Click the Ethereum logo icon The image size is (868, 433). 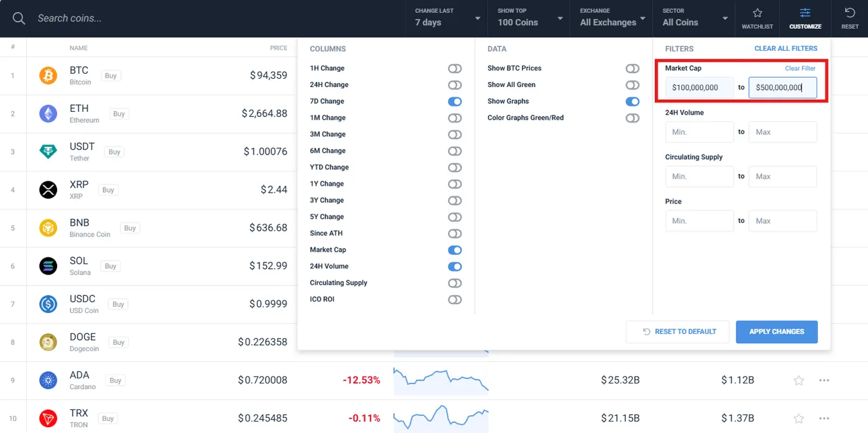(x=48, y=114)
